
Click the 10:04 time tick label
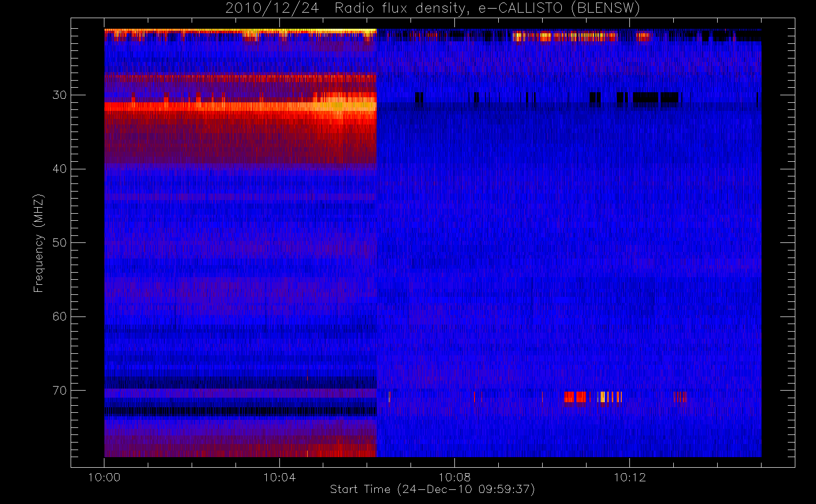click(x=279, y=477)
